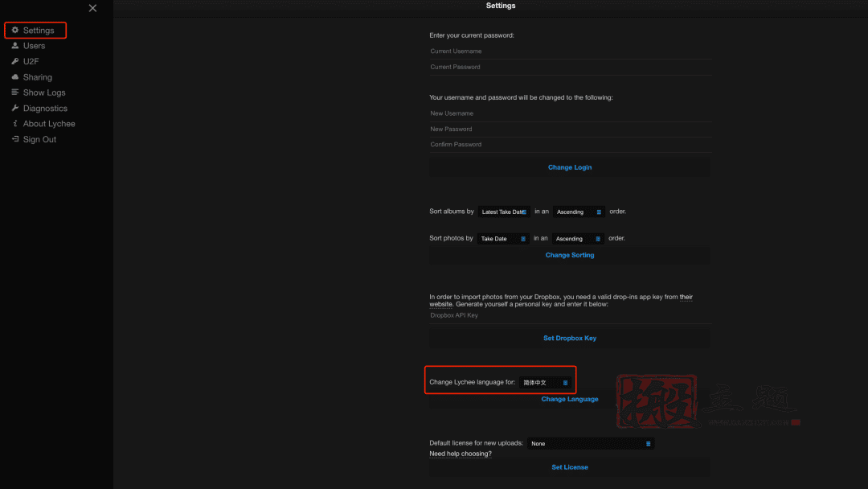Open the photo sort order dropdown
Screen dimensions: 868x489
coord(578,239)
